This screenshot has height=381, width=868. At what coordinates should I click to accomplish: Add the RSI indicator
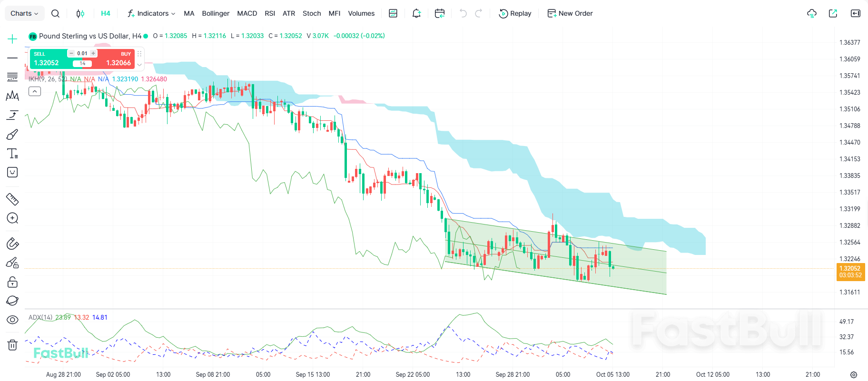[x=270, y=13]
